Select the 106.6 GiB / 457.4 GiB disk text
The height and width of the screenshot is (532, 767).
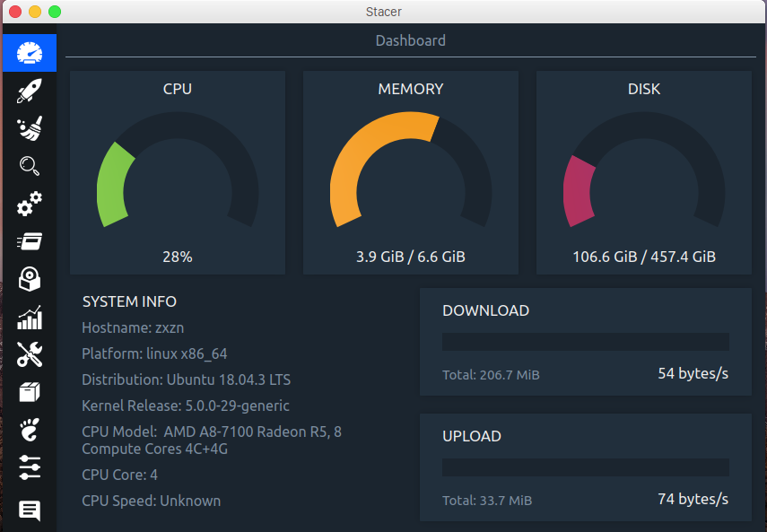tap(644, 257)
